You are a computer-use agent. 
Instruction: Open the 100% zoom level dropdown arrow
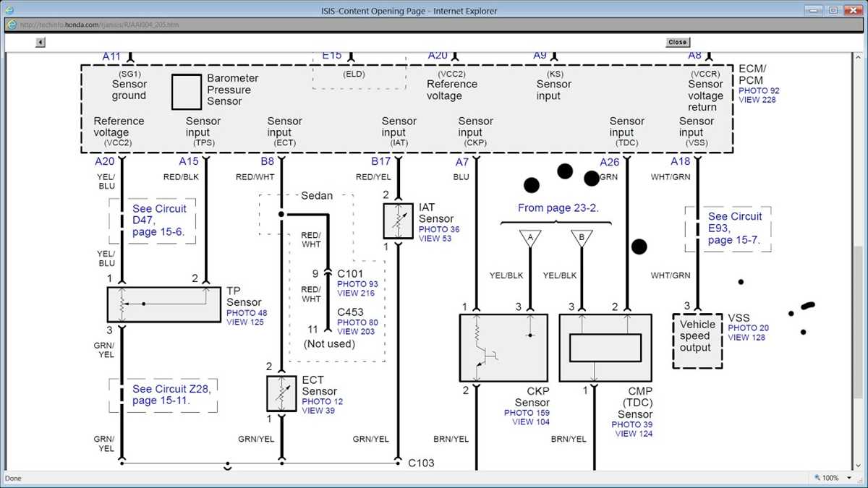(848, 478)
